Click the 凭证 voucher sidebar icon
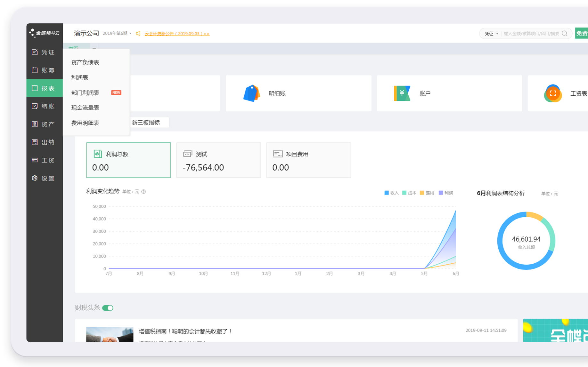 point(35,52)
